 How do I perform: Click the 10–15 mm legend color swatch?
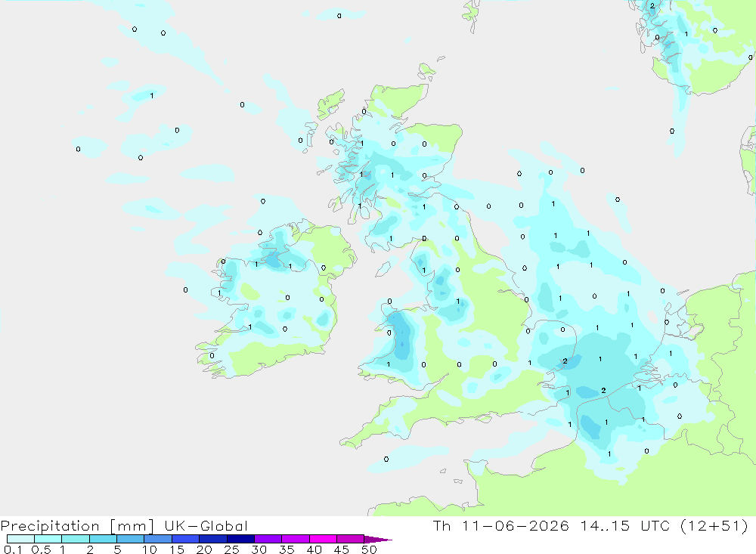tap(158, 539)
